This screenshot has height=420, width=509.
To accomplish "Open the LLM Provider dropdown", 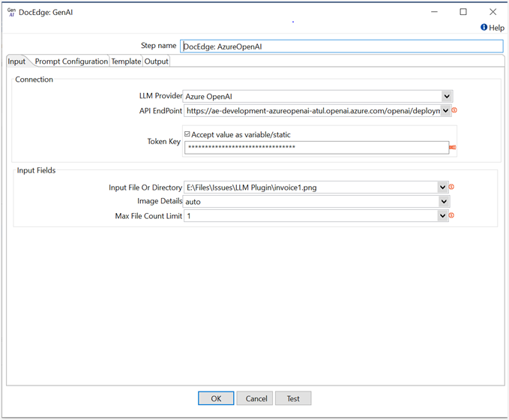I will click(447, 96).
